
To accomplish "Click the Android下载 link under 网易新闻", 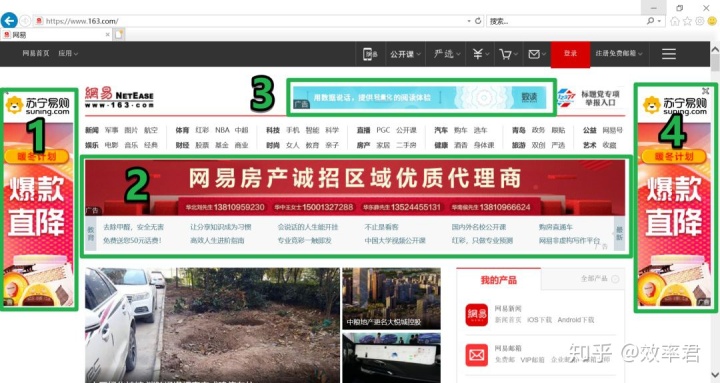I will (576, 320).
